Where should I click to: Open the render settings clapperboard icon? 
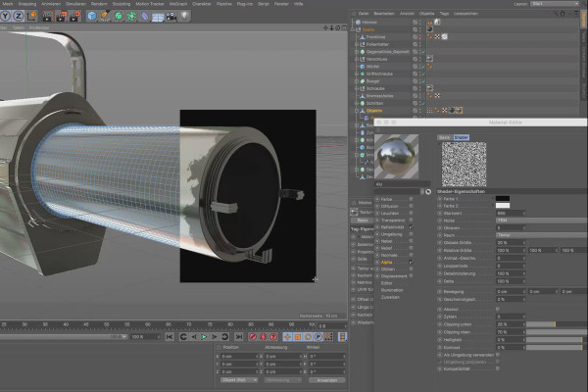[74, 16]
